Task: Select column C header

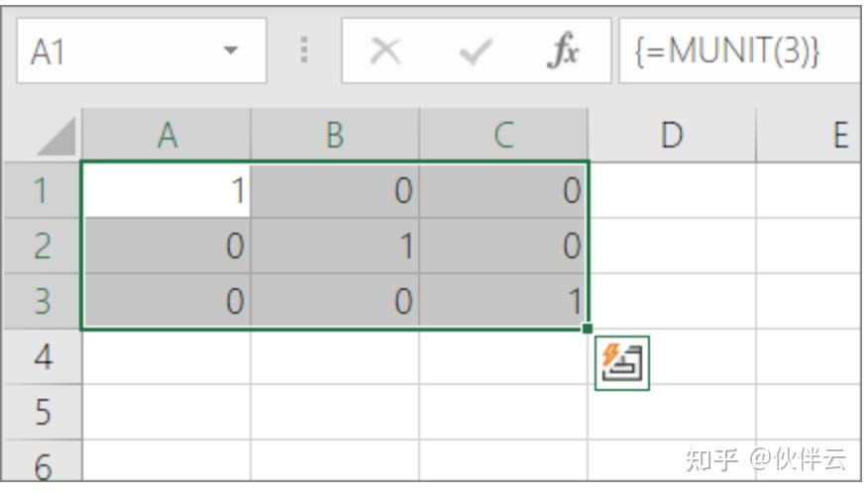Action: pos(503,136)
